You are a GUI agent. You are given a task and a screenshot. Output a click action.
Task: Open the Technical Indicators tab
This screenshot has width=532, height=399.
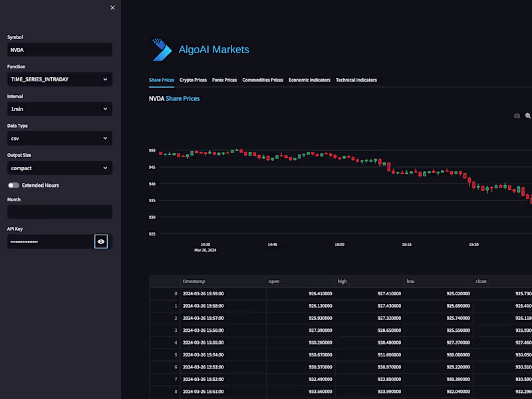356,80
